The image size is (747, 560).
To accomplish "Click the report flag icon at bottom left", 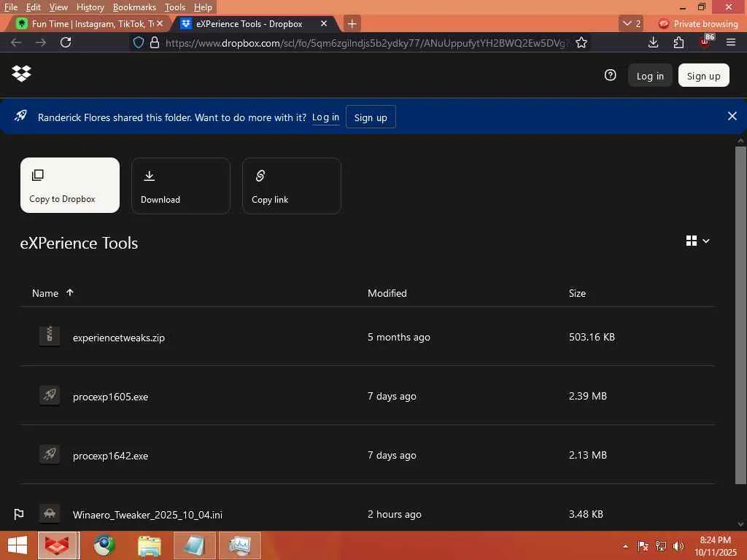I will click(x=18, y=514).
